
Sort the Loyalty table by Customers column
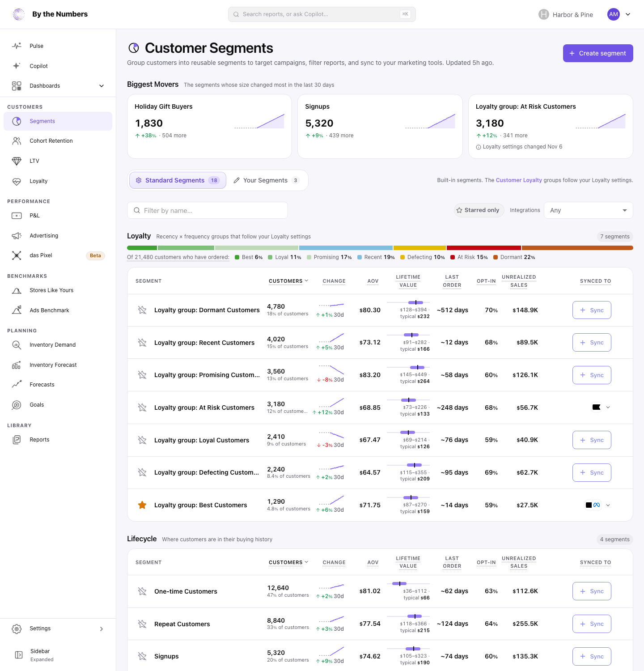point(288,281)
